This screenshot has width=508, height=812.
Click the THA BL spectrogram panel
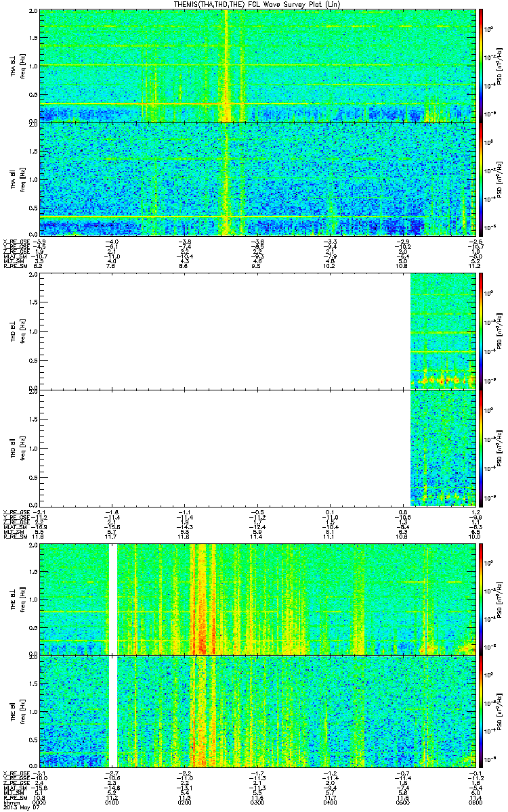tap(258, 66)
